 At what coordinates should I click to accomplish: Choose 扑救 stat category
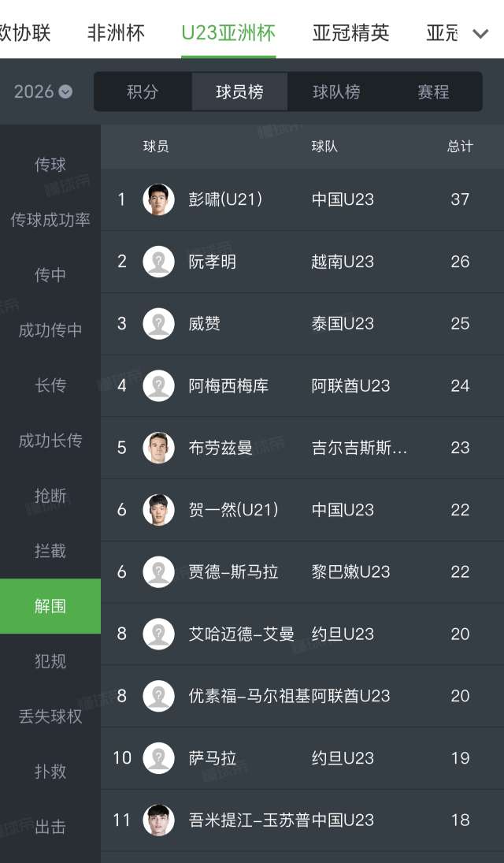[50, 772]
